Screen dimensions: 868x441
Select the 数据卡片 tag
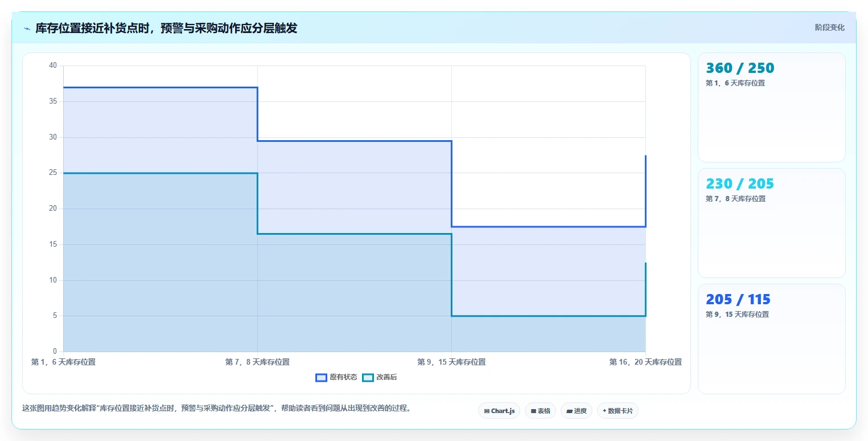[x=618, y=411]
